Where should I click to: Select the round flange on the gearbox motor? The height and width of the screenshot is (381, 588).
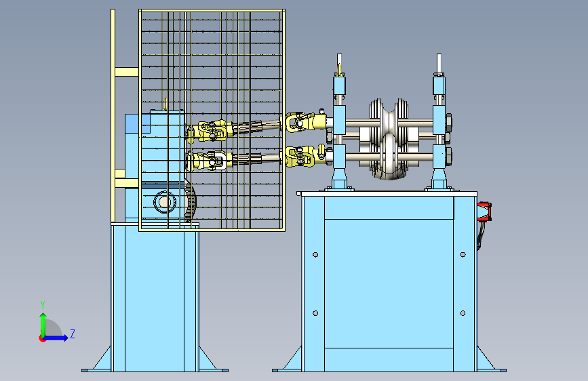pyautogui.click(x=164, y=202)
